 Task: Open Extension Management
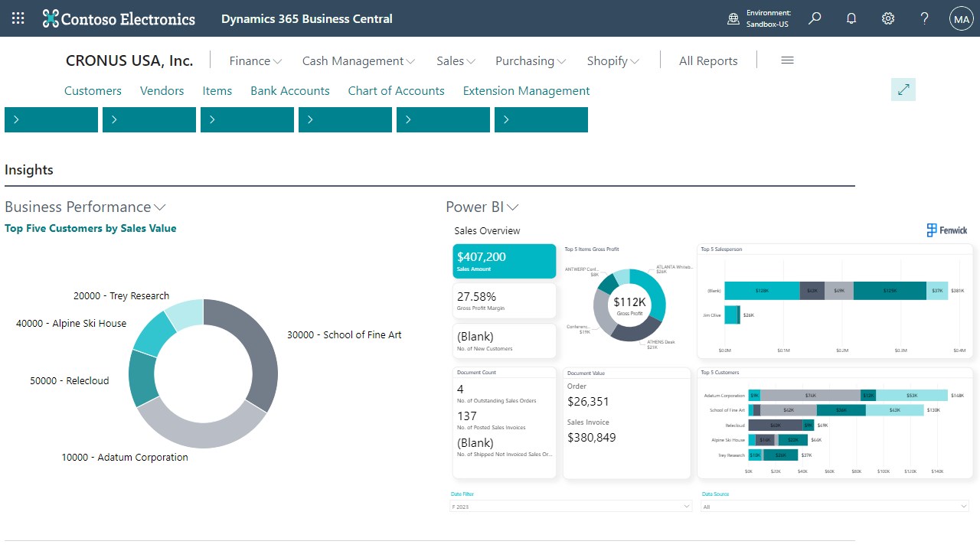click(x=526, y=90)
